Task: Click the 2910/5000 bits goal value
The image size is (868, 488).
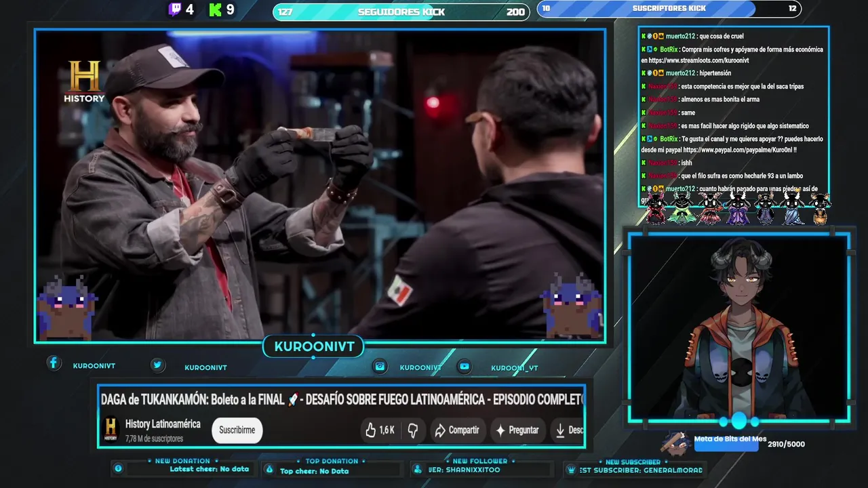Action: pos(787,444)
